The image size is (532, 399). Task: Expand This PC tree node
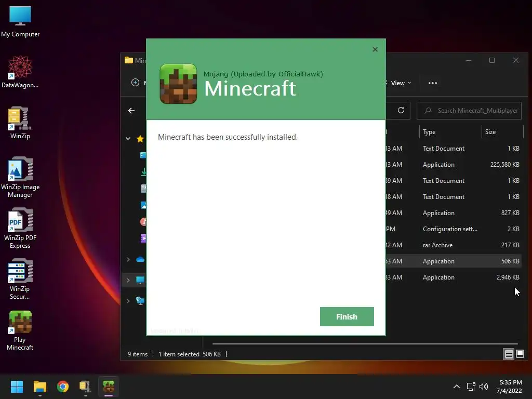click(x=128, y=280)
